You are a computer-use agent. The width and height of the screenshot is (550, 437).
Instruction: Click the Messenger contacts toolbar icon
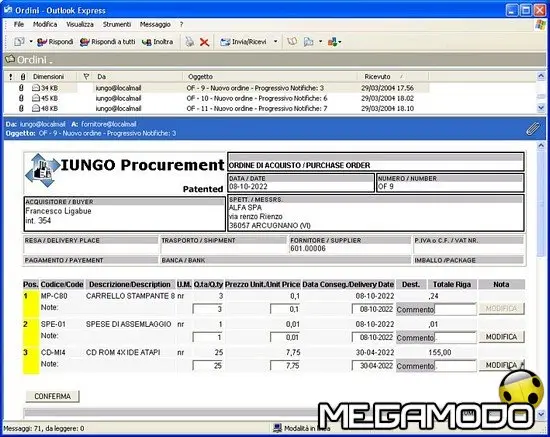[x=333, y=42]
